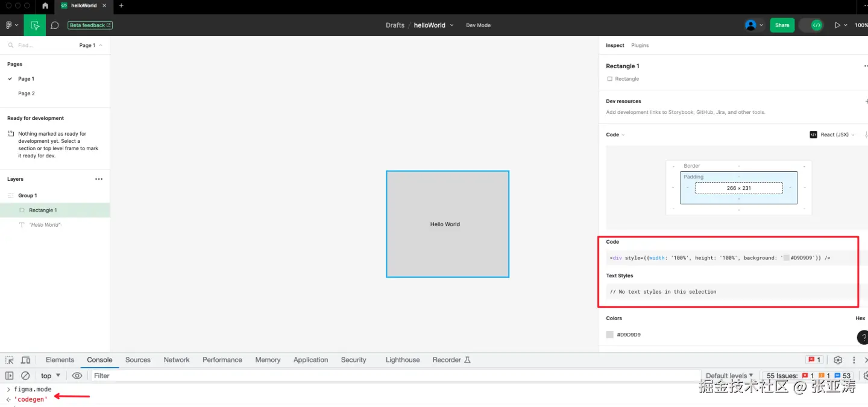This screenshot has height=407, width=868.
Task: Click the Hello World text layer icon
Action: (x=22, y=225)
